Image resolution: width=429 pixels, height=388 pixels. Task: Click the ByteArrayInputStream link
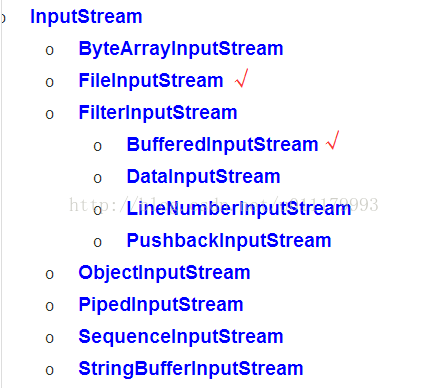coord(181,49)
